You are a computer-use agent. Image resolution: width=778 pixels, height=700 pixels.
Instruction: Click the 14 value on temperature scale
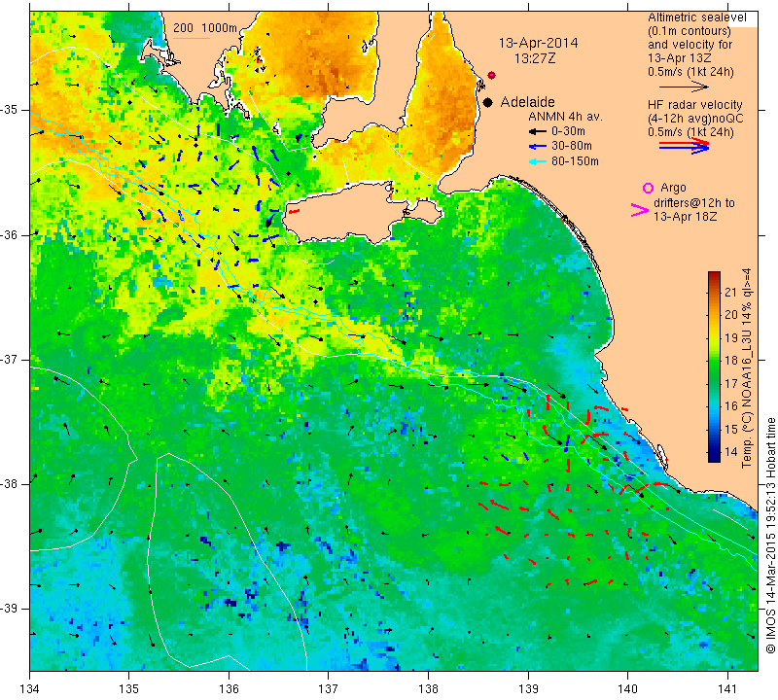point(731,451)
